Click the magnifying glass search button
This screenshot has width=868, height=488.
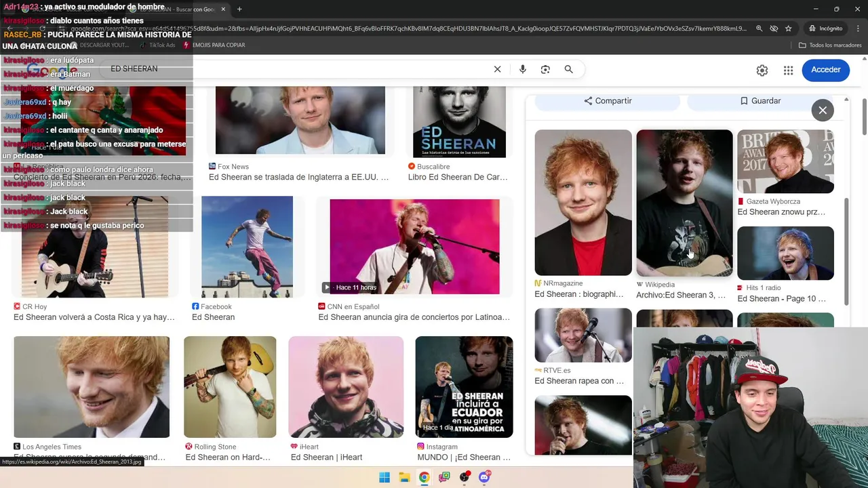pyautogui.click(x=569, y=69)
